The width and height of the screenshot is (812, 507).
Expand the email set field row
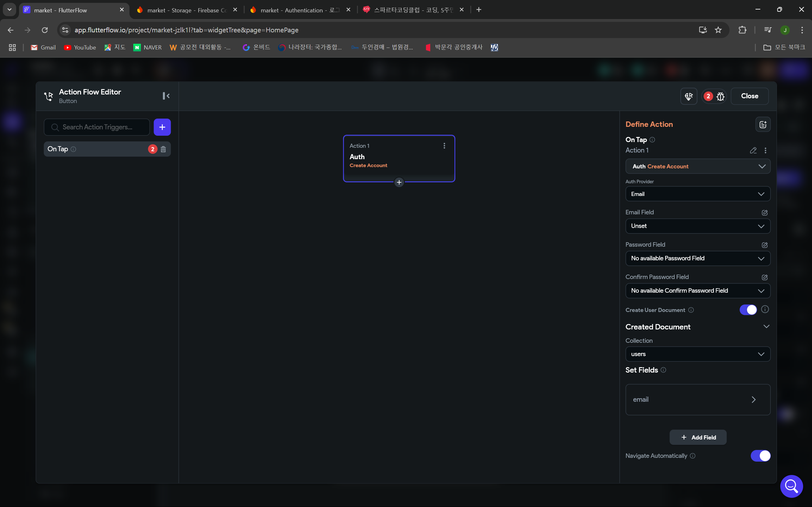(697, 400)
